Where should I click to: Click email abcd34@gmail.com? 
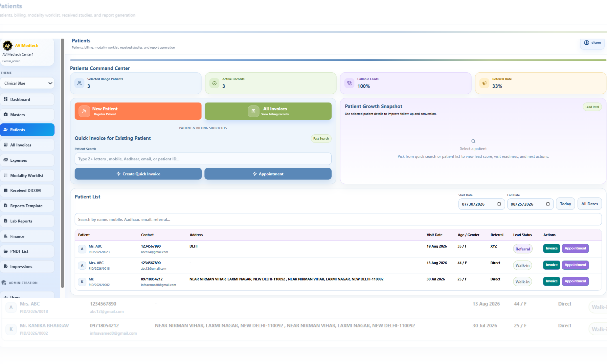154,252
